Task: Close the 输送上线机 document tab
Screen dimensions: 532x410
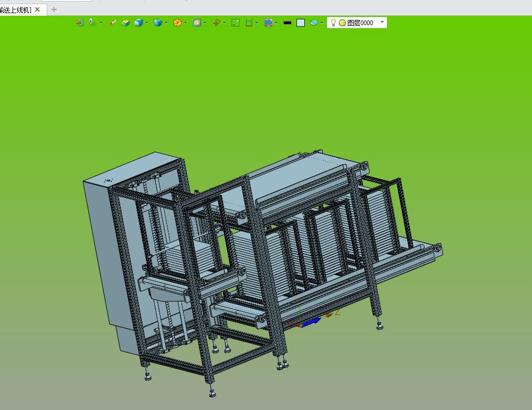Action: click(x=38, y=9)
